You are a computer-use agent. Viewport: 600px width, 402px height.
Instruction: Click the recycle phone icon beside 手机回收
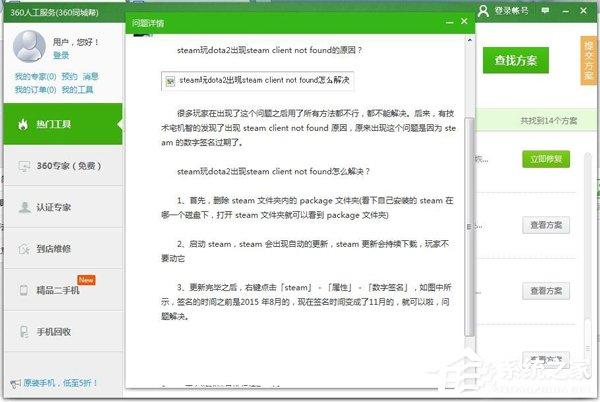24,332
